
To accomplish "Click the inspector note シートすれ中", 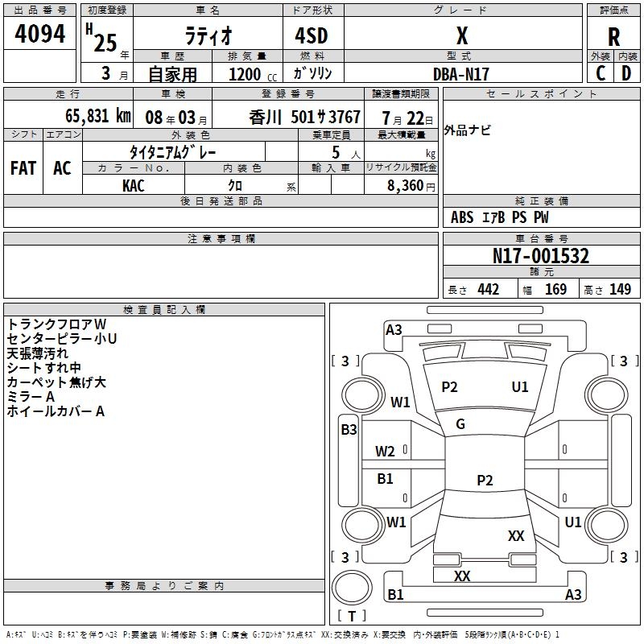I will [43, 368].
